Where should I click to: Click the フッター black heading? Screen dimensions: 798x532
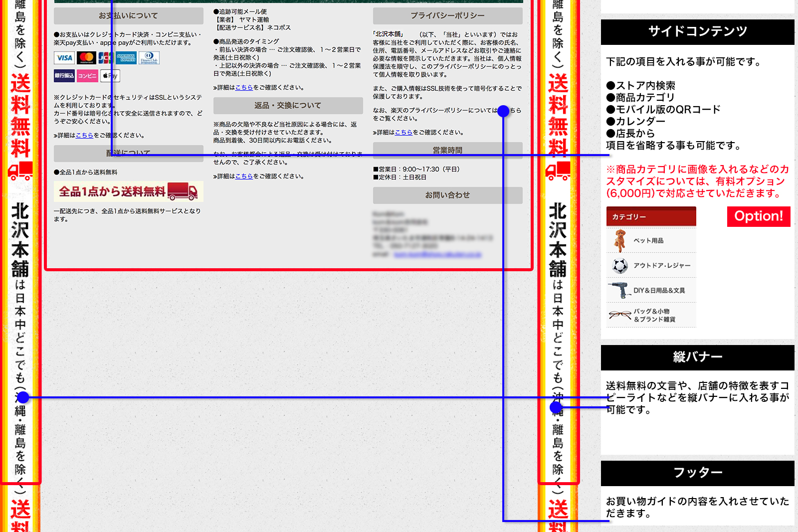(x=698, y=473)
